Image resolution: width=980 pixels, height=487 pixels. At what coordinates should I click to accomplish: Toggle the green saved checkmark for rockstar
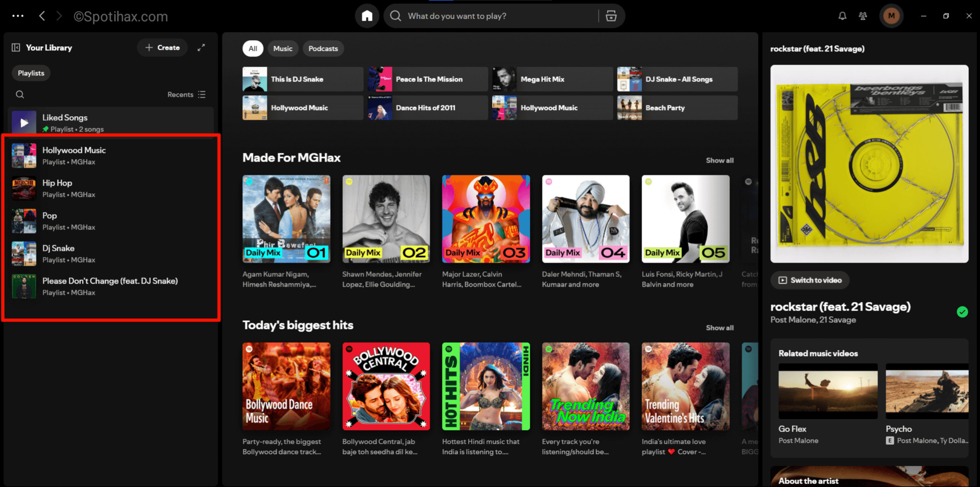point(962,312)
